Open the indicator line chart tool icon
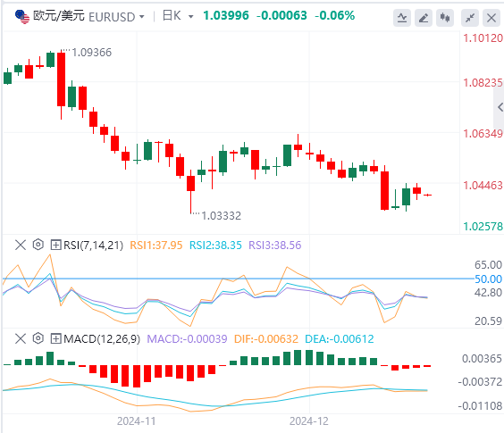This screenshot has height=433, width=504. (402, 18)
